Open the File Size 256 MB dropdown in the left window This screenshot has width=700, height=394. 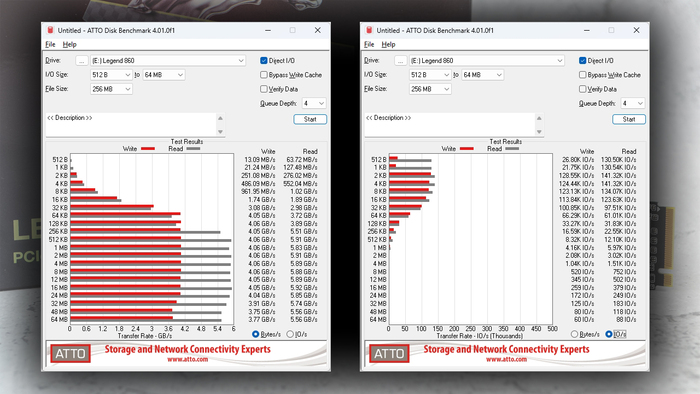pyautogui.click(x=111, y=89)
